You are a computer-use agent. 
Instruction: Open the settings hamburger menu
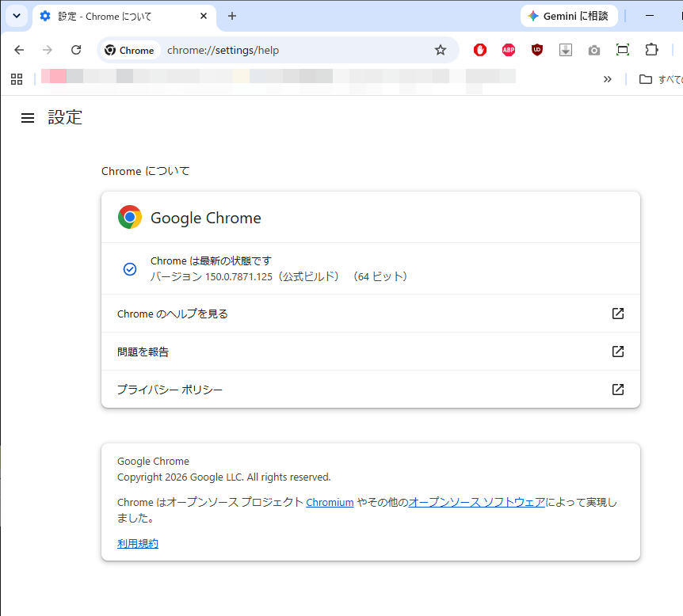(28, 118)
